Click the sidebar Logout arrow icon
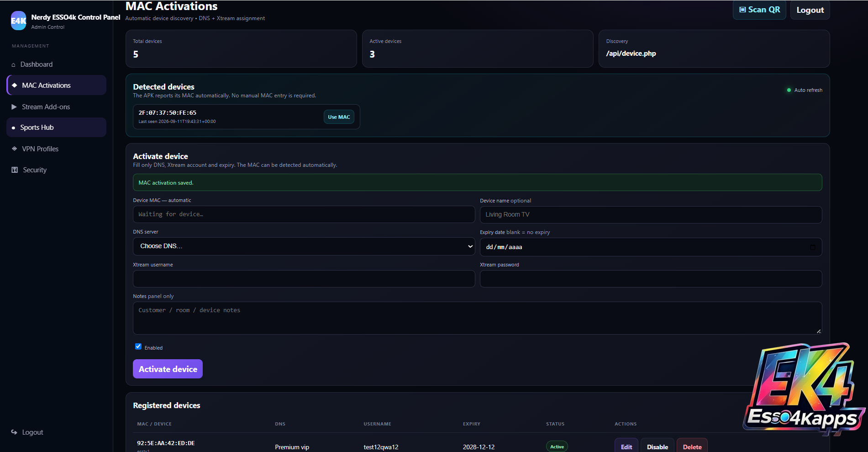 [14, 432]
